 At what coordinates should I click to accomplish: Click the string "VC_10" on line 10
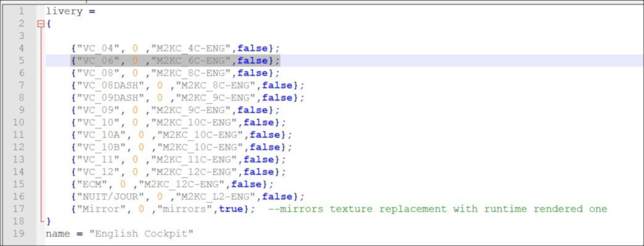pos(98,122)
